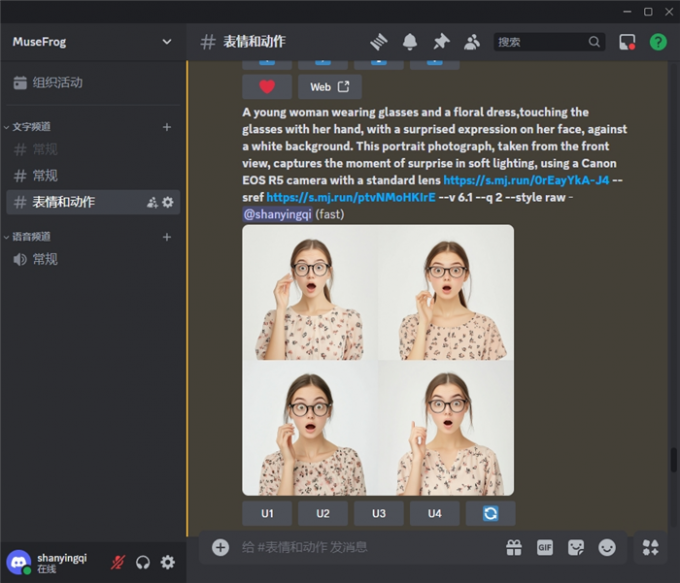The image size is (680, 583).
Task: Click shanyingqi username in user panel
Action: pyautogui.click(x=62, y=558)
